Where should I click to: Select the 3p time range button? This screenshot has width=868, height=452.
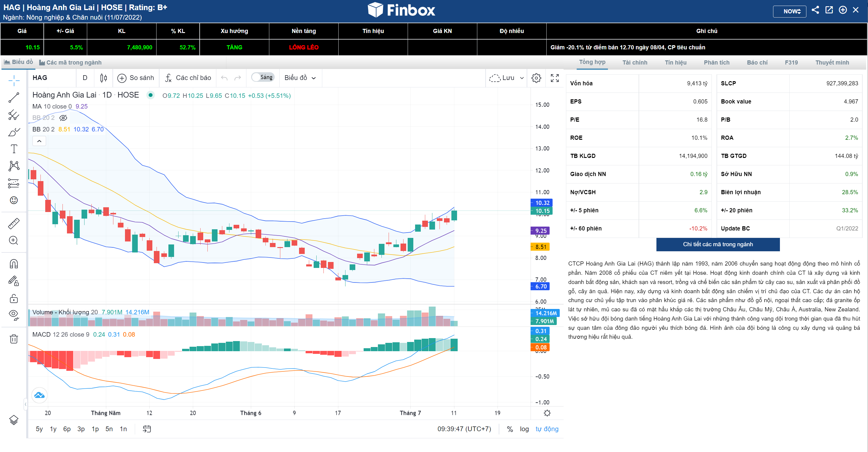coord(81,429)
